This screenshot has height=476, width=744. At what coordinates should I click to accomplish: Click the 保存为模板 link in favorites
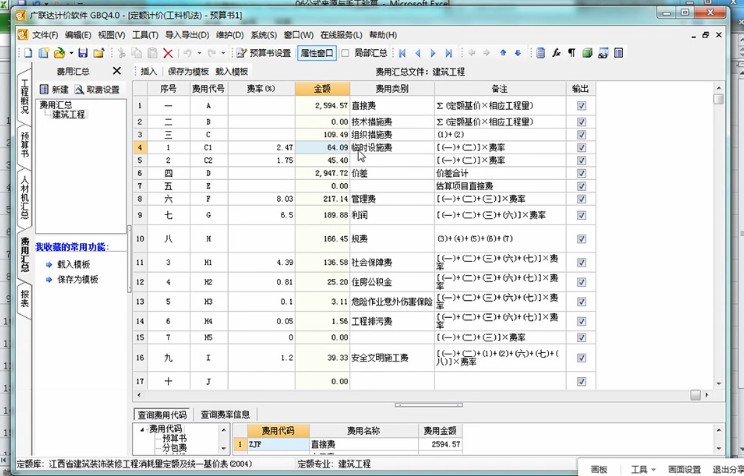pos(78,280)
